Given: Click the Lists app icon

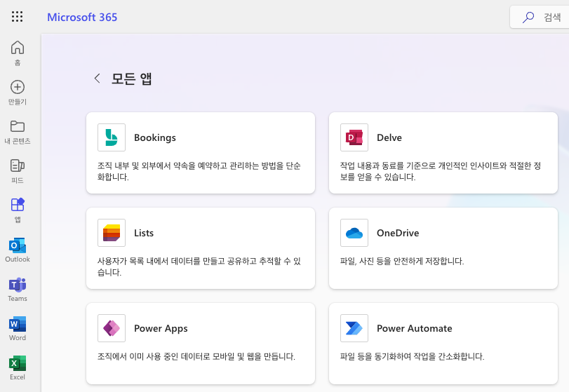Looking at the screenshot, I should [x=112, y=233].
